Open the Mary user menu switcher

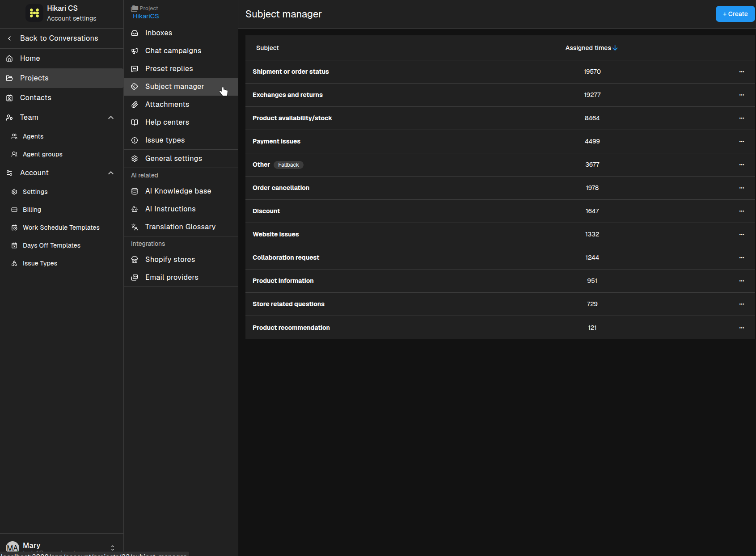[113, 548]
